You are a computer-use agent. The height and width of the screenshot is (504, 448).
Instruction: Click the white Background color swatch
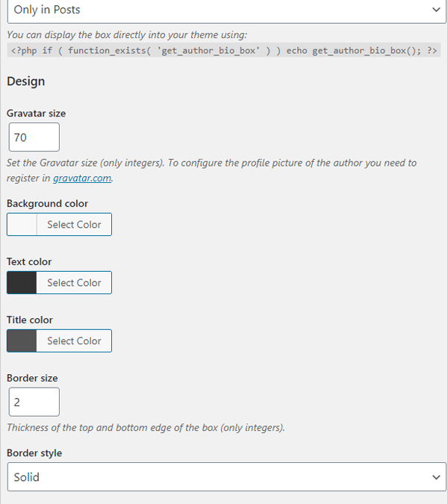pyautogui.click(x=22, y=224)
